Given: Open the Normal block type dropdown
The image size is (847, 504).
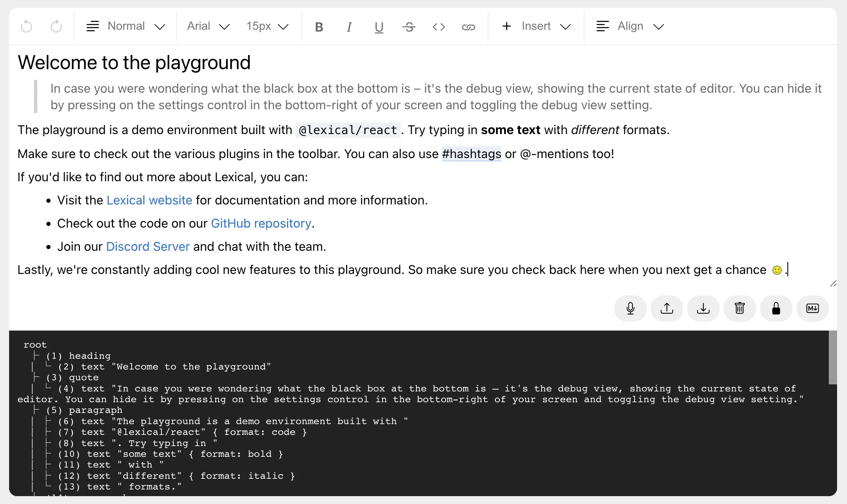Looking at the screenshot, I should 125,26.
